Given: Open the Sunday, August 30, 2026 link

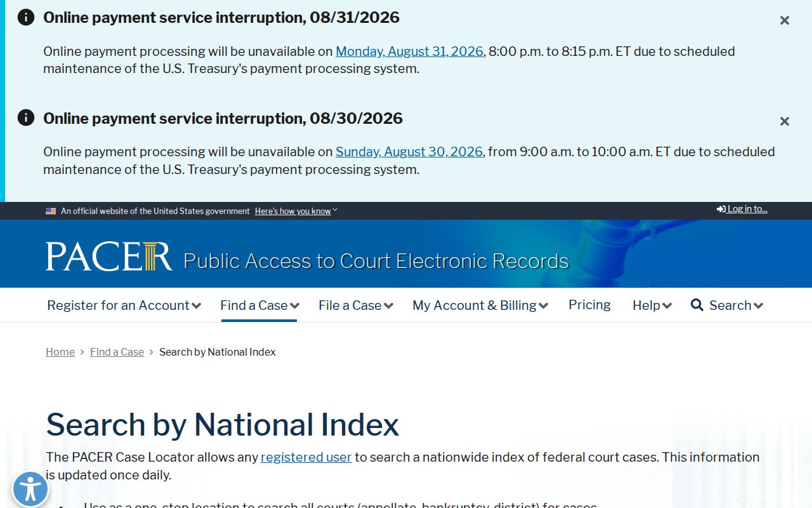Looking at the screenshot, I should tap(409, 152).
